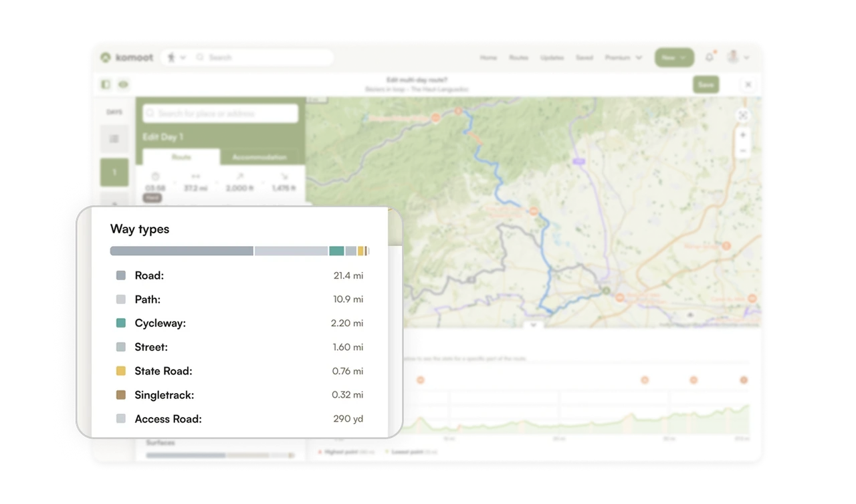The height and width of the screenshot is (504, 856).
Task: Click the duration clock icon
Action: click(155, 176)
